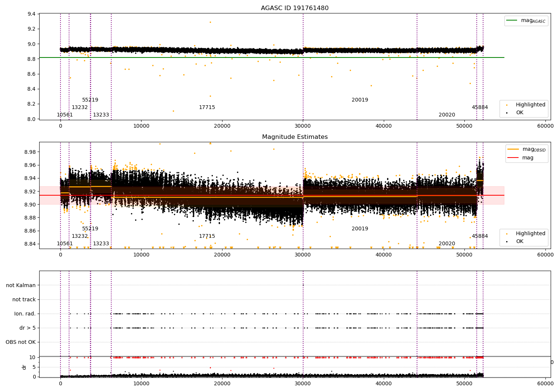The width and height of the screenshot is (560, 392).
Task: Click the 9.4 y-axis tick of top plot
Action: coord(32,14)
